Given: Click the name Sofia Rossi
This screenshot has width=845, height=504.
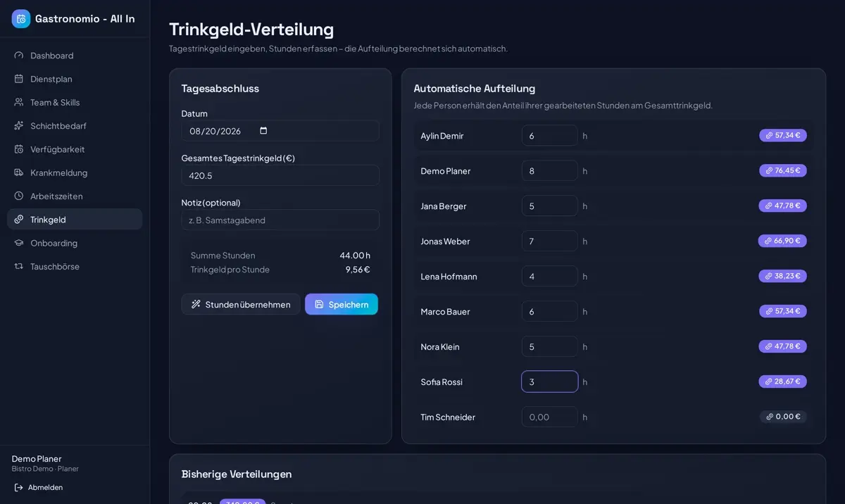Looking at the screenshot, I should (x=442, y=382).
